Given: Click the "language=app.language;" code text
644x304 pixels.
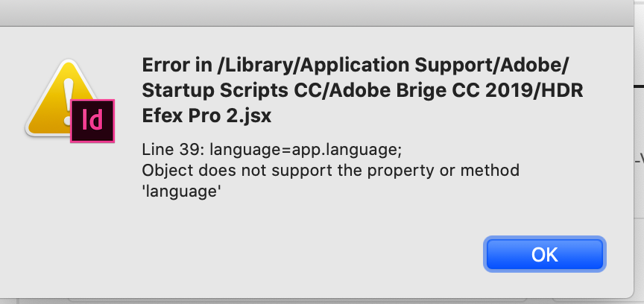Looking at the screenshot, I should pos(304,149).
